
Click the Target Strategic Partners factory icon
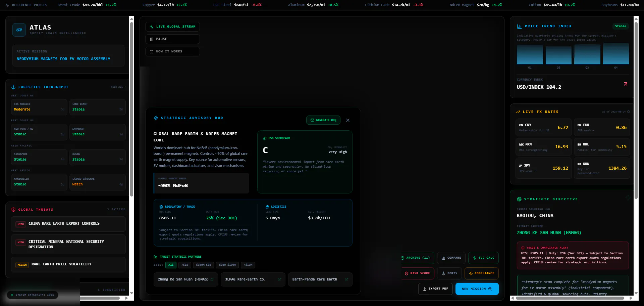[x=156, y=257]
